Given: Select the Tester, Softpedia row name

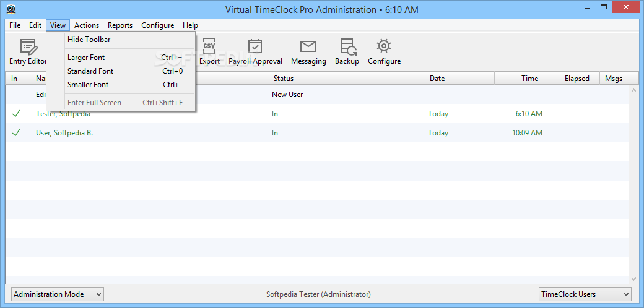Looking at the screenshot, I should [63, 114].
